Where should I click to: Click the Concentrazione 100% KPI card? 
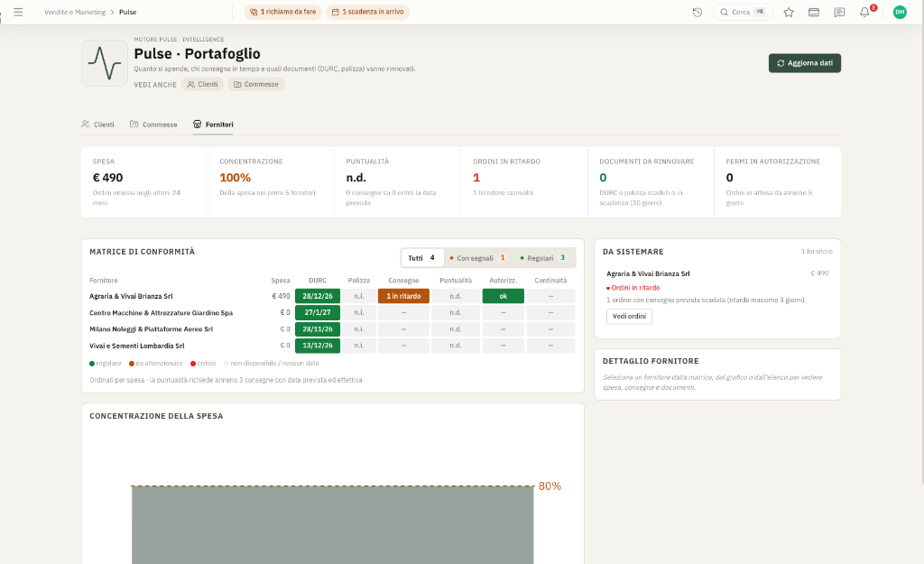pos(271,182)
